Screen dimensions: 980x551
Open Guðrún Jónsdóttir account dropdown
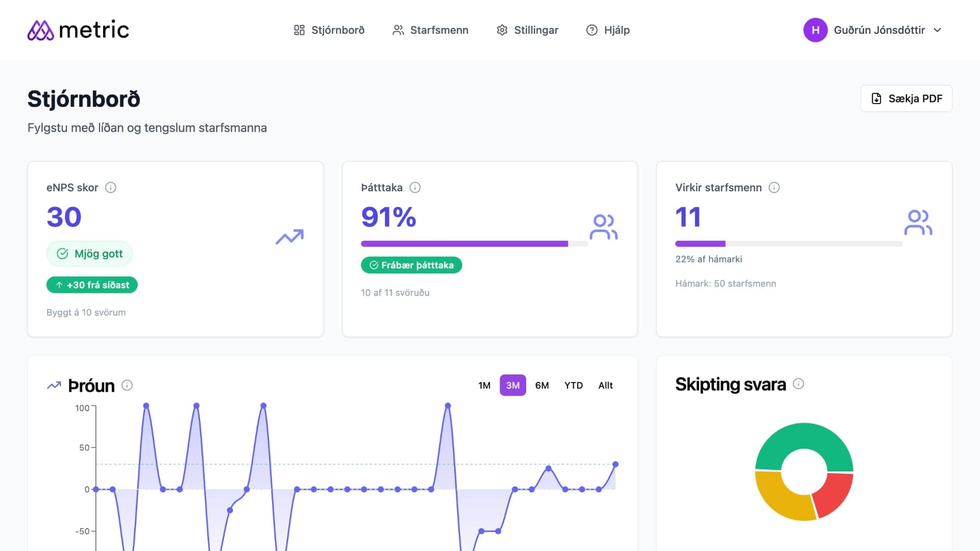click(x=879, y=30)
